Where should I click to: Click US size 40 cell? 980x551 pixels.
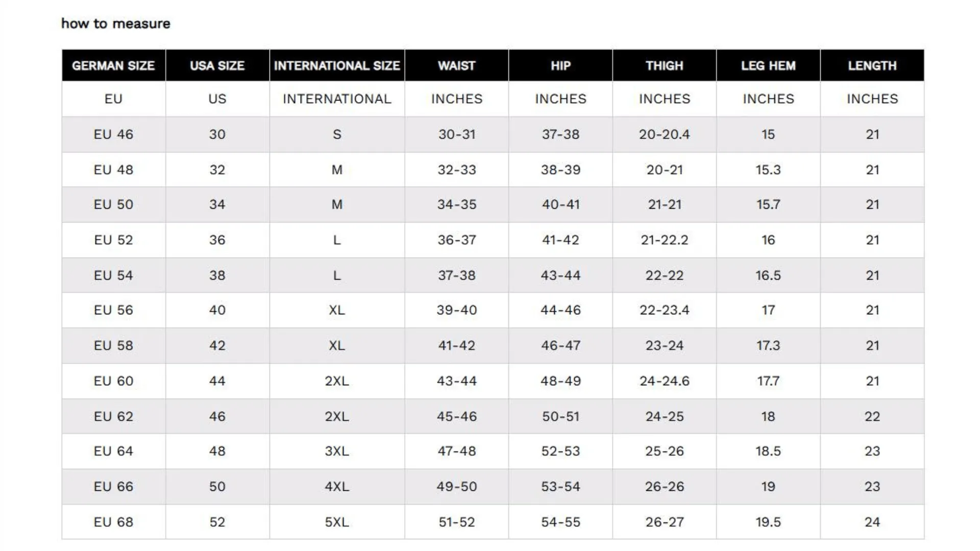pos(217,310)
